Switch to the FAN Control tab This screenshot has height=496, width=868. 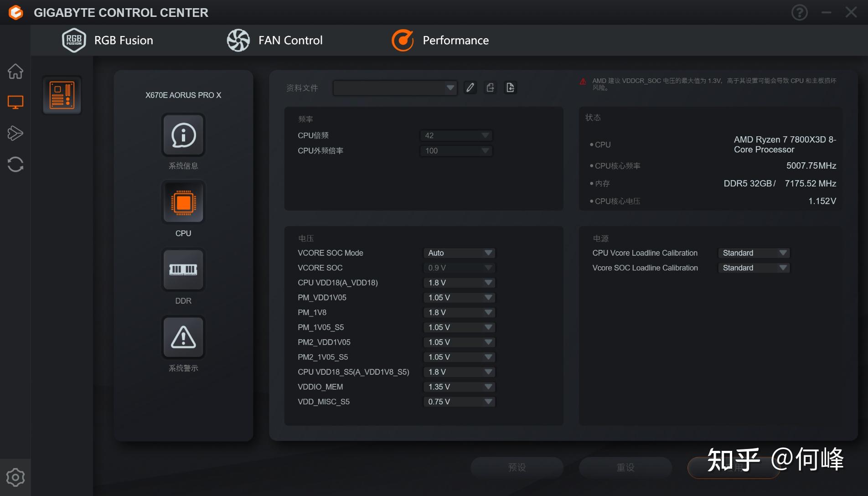pyautogui.click(x=274, y=40)
